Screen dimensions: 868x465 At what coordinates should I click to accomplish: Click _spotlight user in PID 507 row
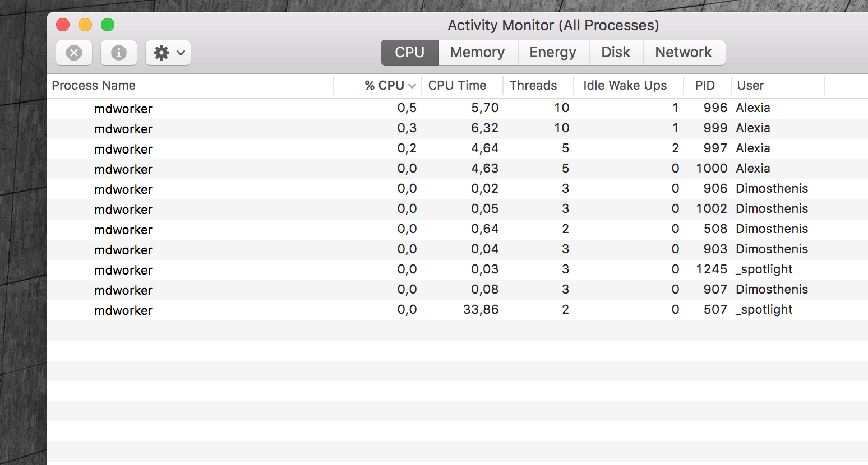pyautogui.click(x=764, y=310)
